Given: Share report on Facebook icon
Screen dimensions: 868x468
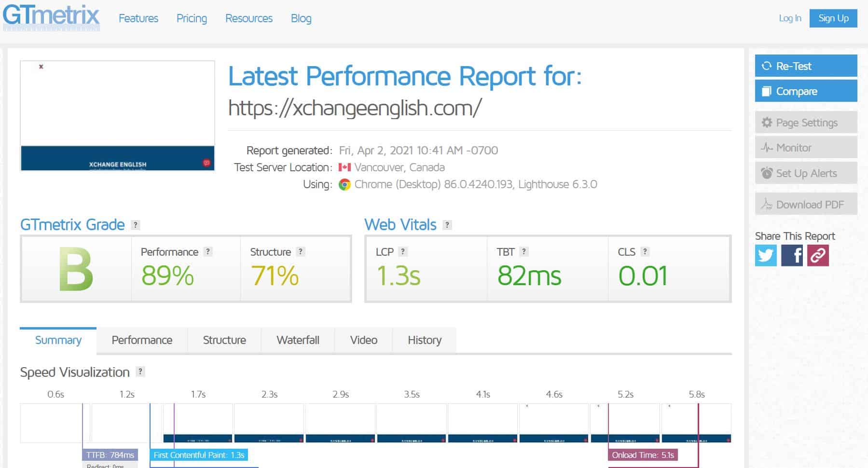Looking at the screenshot, I should tap(792, 255).
